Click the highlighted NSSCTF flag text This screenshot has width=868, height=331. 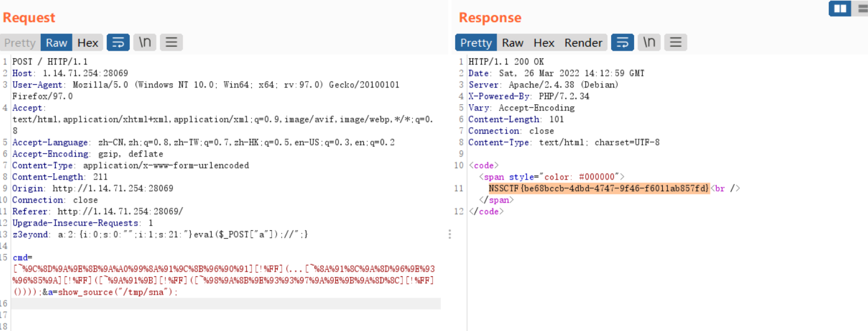tap(600, 188)
